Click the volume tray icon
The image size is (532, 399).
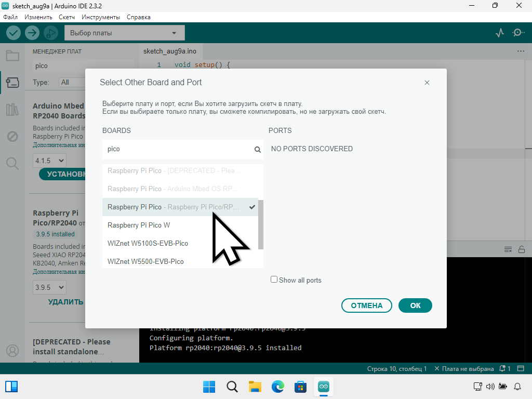point(490,387)
